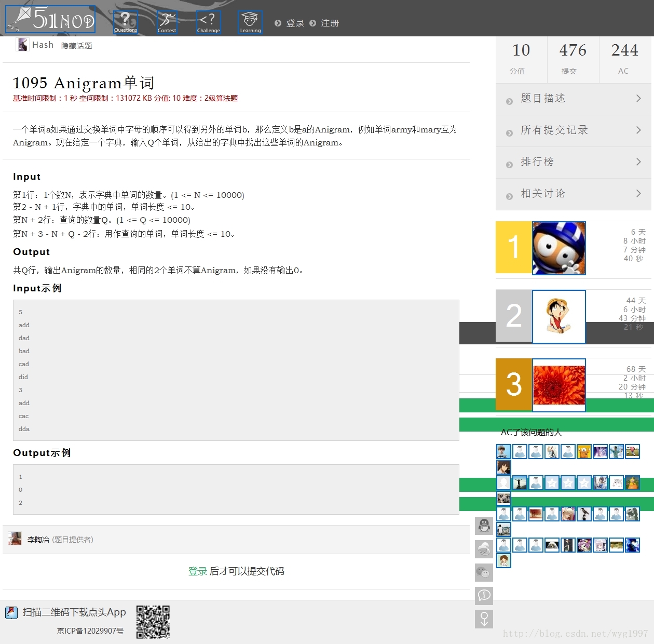This screenshot has height=644, width=654.
Task: Share via the Weibo icon
Action: [484, 549]
